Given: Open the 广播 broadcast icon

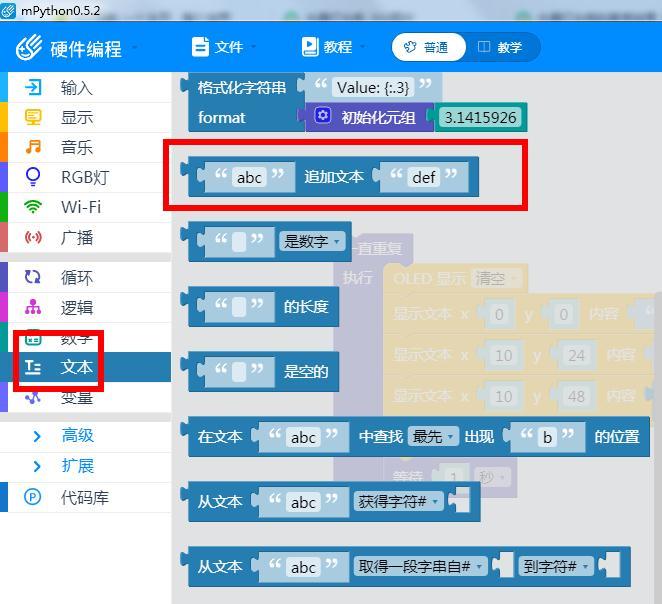Looking at the screenshot, I should point(33,237).
